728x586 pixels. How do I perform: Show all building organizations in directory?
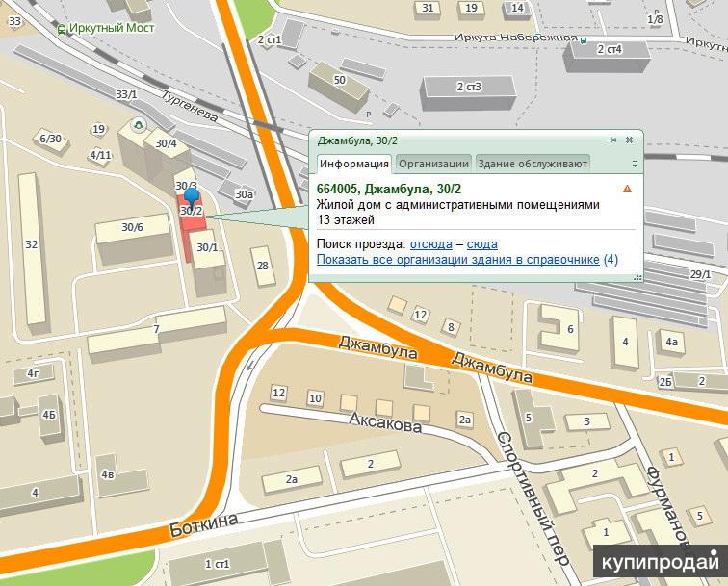(x=458, y=260)
